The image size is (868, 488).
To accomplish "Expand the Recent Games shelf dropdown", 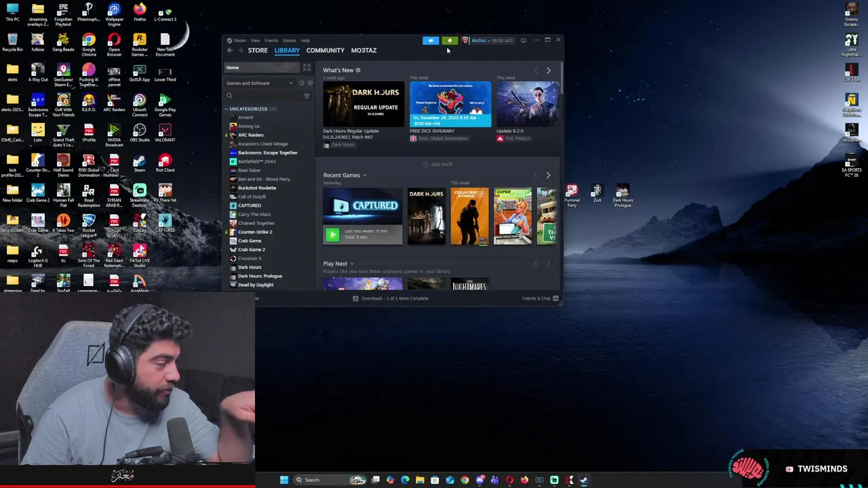I will (x=365, y=176).
